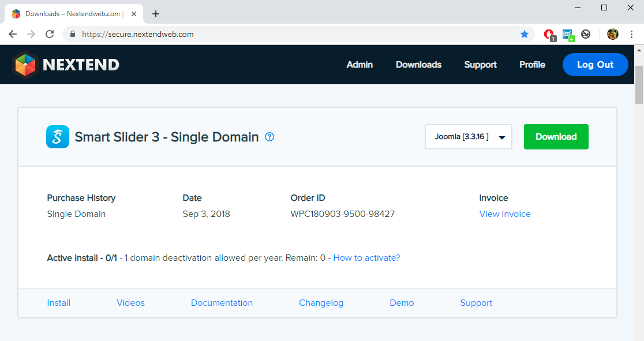Open the help question mark beside Single Domain
Image resolution: width=644 pixels, height=341 pixels.
(269, 137)
